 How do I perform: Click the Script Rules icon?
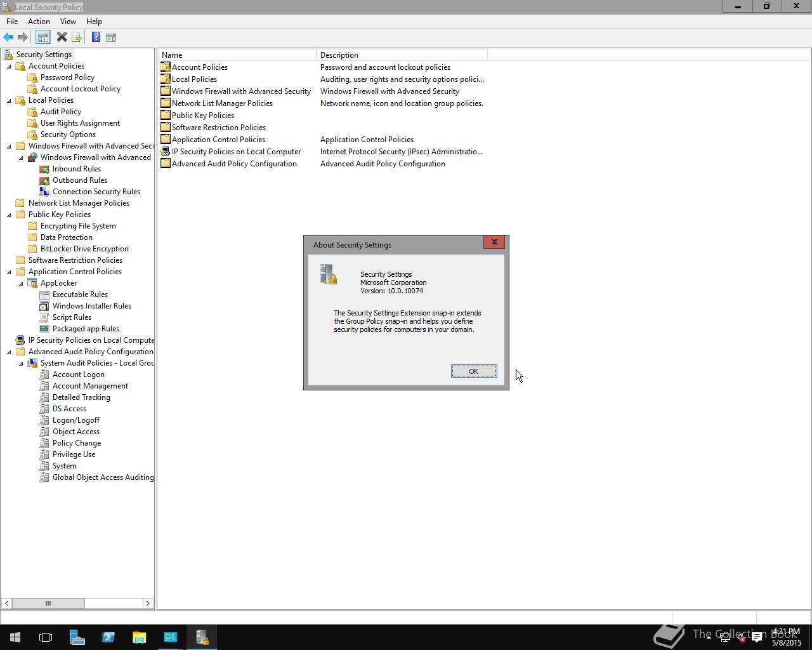(x=44, y=317)
